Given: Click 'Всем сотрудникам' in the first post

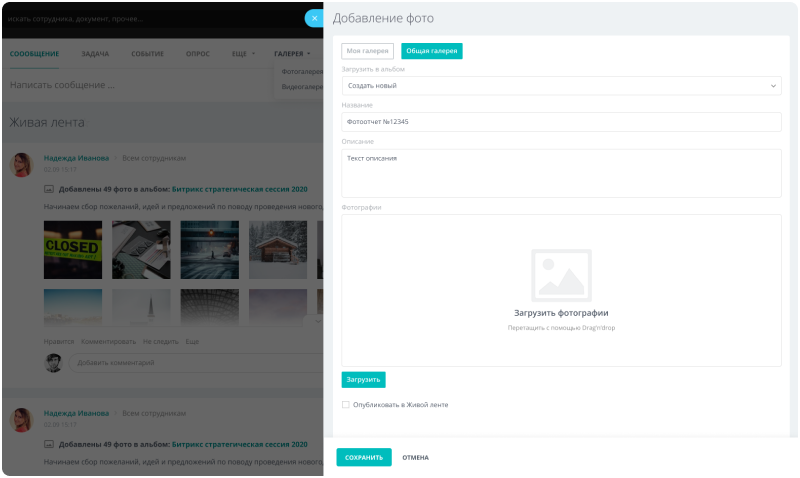Looking at the screenshot, I should point(154,158).
